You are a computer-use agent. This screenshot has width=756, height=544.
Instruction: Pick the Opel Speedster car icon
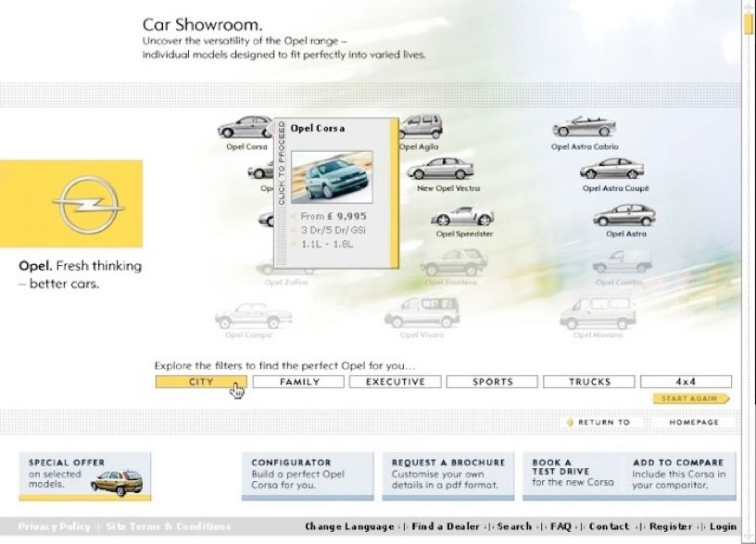[x=462, y=216]
